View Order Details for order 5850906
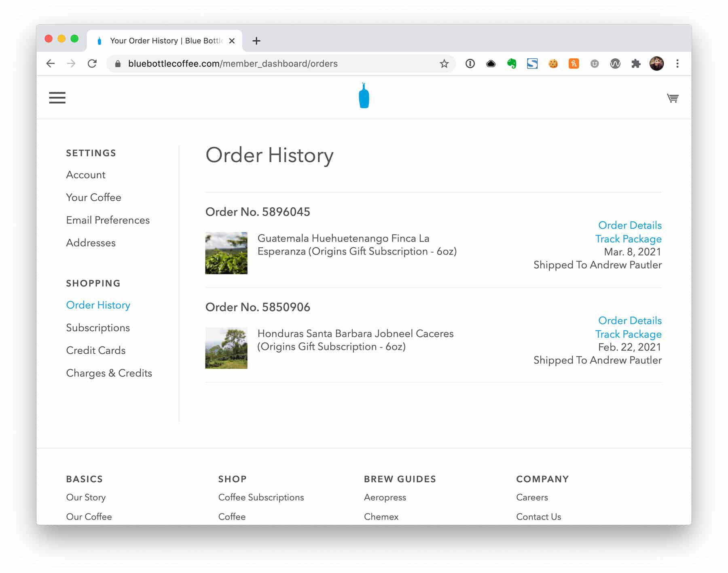 (630, 320)
